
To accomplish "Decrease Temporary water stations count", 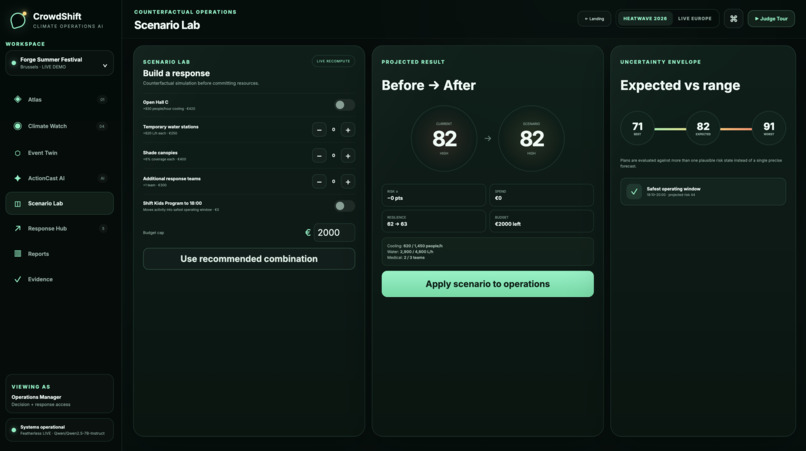I will 319,130.
